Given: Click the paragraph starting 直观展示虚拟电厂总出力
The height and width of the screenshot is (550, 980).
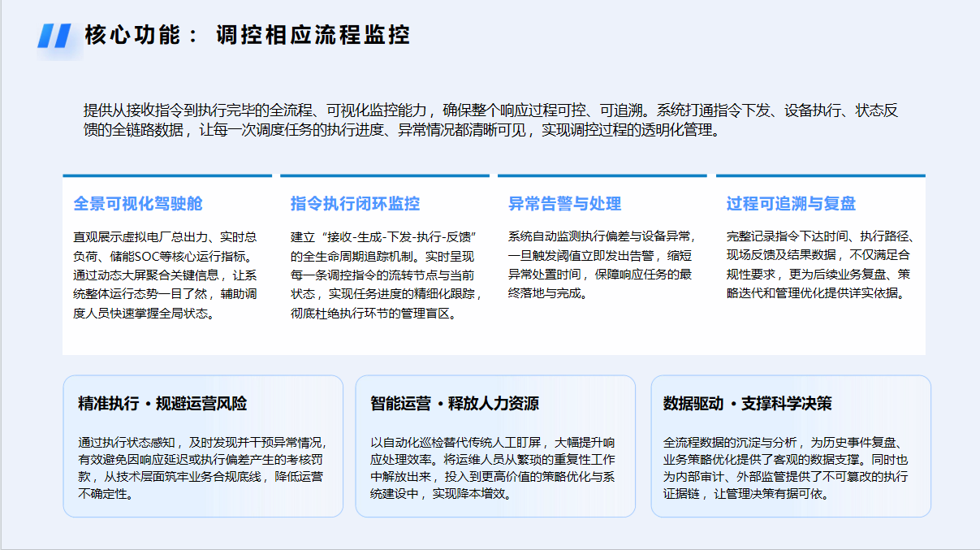Looking at the screenshot, I should point(166,275).
